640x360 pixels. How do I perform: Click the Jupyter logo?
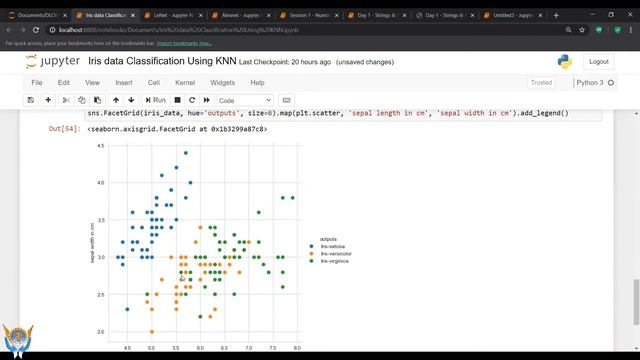tap(53, 61)
